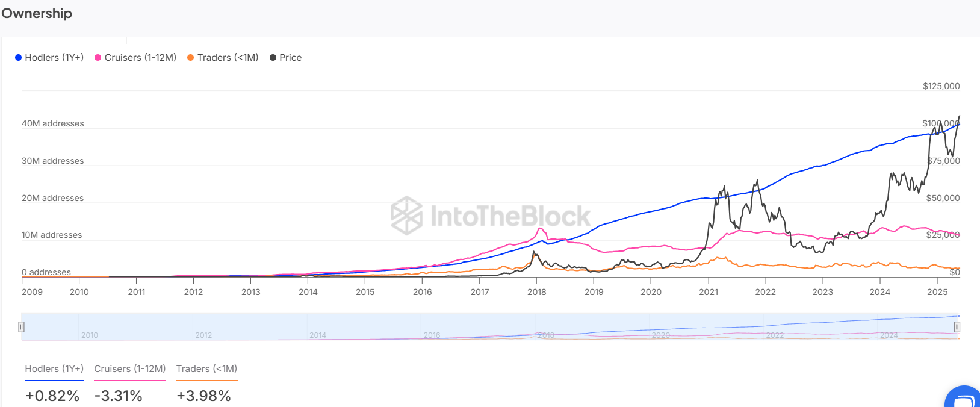Viewport: 980px width, 407px height.
Task: Click the right range navigator handle
Action: click(x=957, y=327)
